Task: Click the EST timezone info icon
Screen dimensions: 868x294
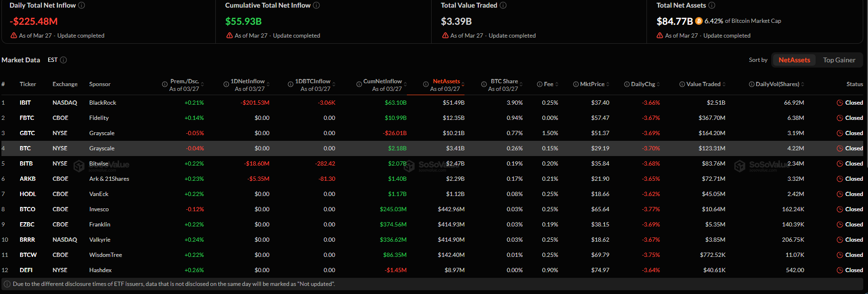Action: [63, 60]
